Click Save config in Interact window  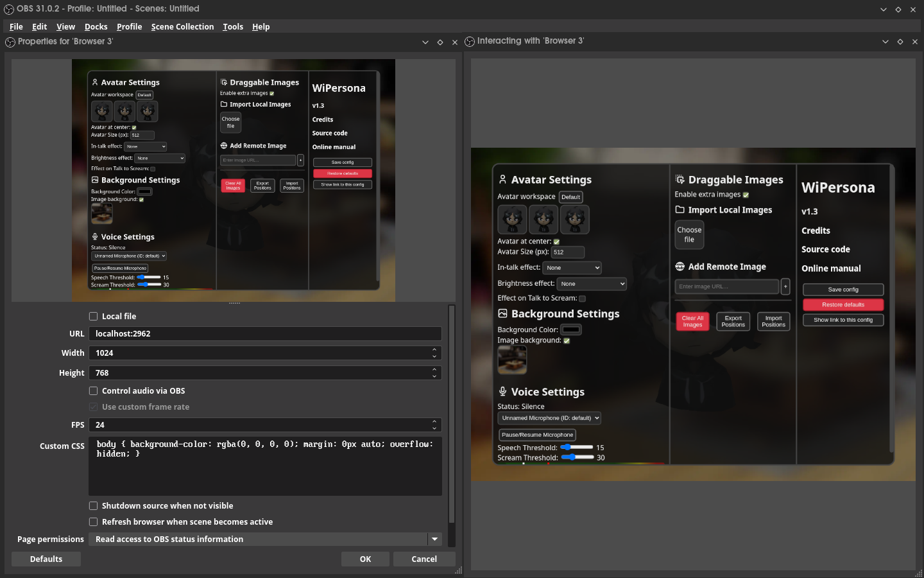point(843,290)
